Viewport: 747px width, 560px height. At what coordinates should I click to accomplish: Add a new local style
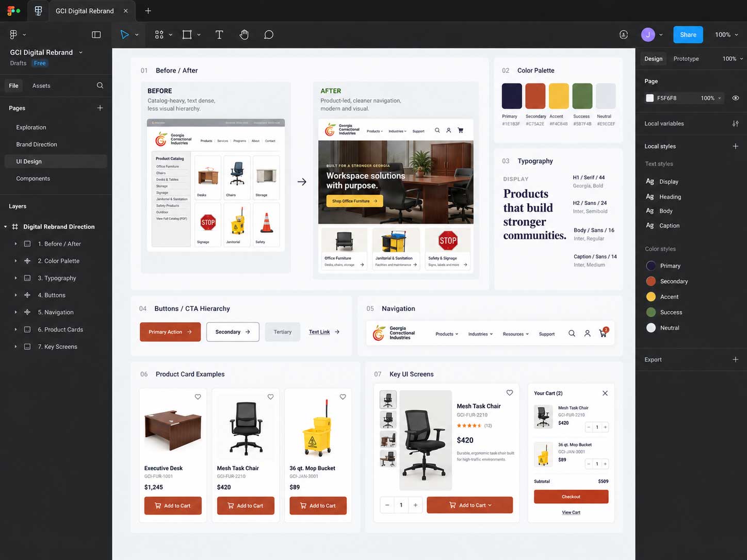(x=736, y=146)
